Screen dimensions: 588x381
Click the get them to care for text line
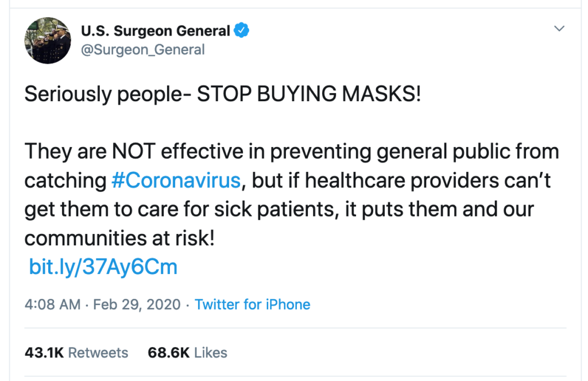(x=279, y=209)
